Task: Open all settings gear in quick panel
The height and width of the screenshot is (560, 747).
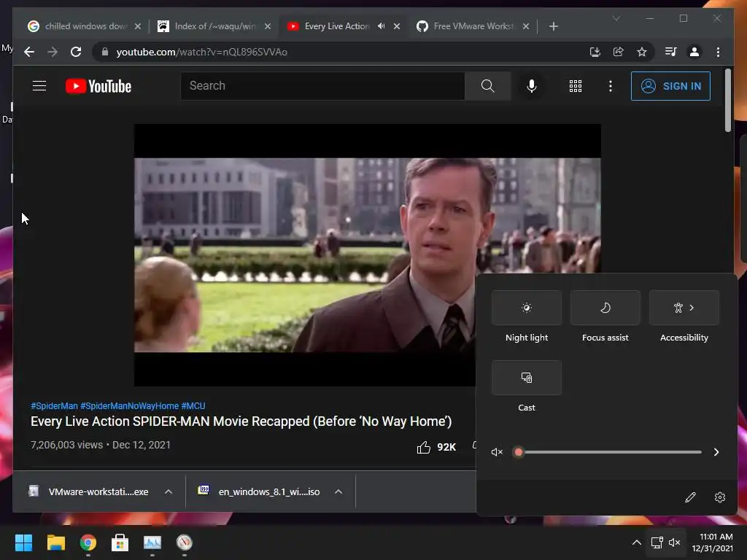Action: pyautogui.click(x=720, y=497)
